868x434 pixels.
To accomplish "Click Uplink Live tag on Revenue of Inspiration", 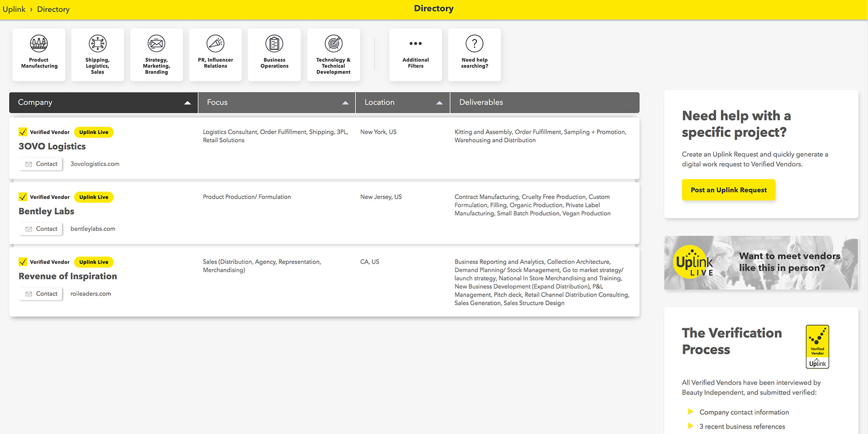I will [94, 262].
